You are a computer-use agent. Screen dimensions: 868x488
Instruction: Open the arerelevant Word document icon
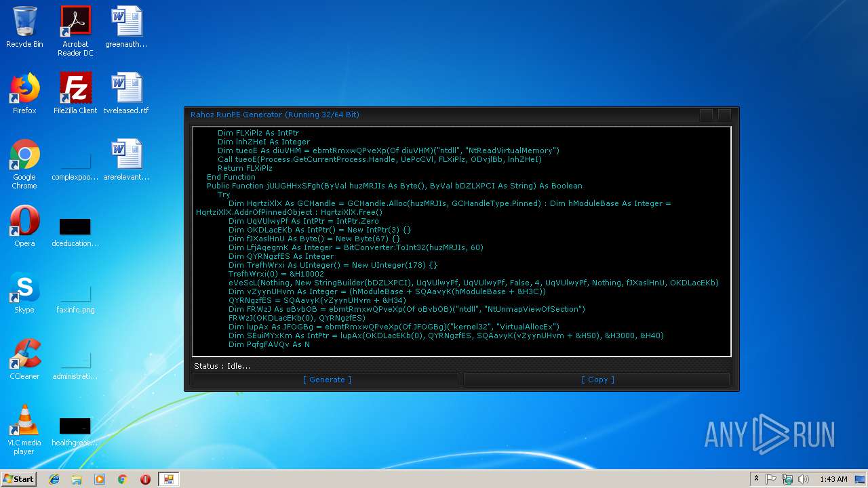[x=126, y=160]
